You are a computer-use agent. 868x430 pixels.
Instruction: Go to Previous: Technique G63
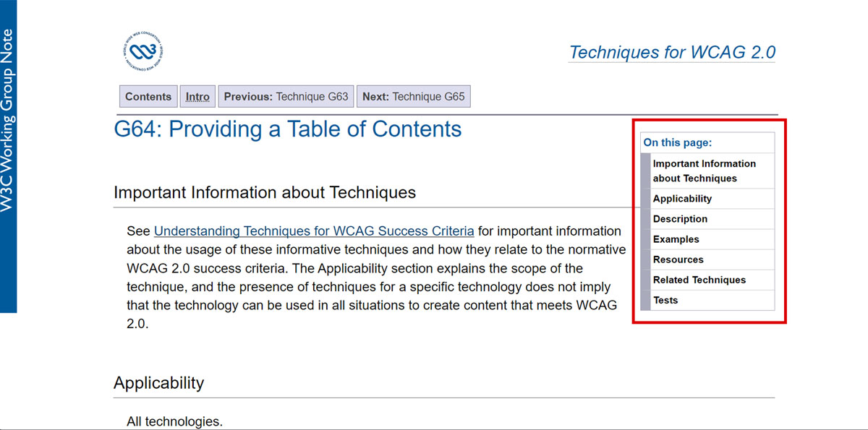pos(286,97)
